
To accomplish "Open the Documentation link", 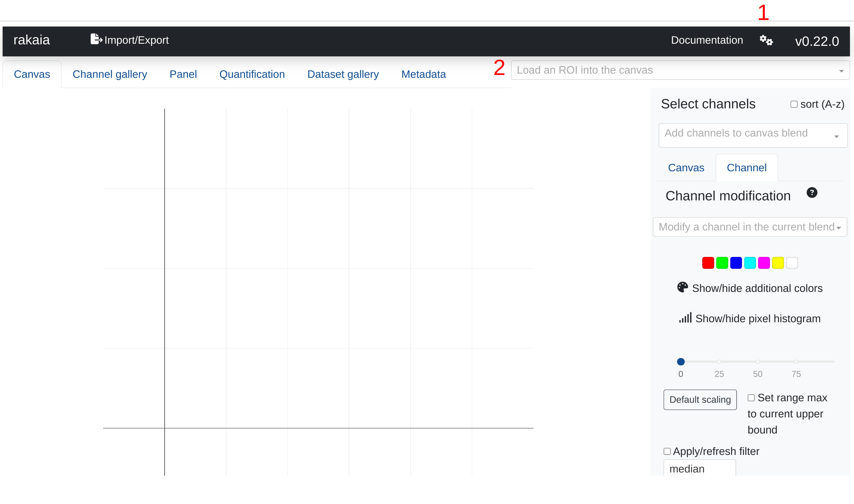I will click(706, 40).
